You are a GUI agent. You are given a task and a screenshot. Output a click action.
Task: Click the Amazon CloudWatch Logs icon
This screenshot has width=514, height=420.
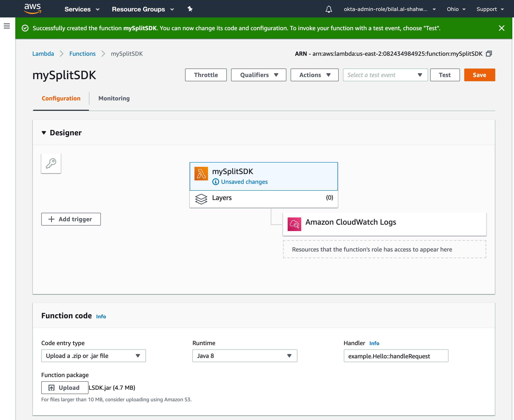click(x=294, y=224)
